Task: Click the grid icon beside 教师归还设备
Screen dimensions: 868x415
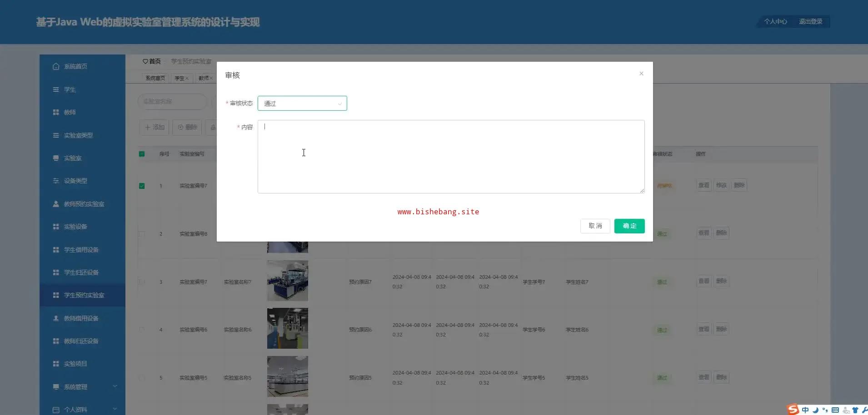Action: coord(56,341)
